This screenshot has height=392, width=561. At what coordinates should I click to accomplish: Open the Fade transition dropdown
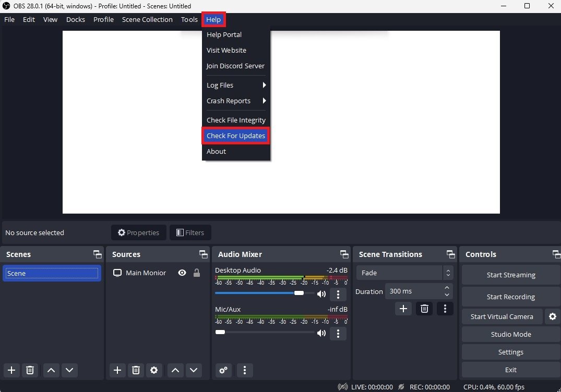404,273
